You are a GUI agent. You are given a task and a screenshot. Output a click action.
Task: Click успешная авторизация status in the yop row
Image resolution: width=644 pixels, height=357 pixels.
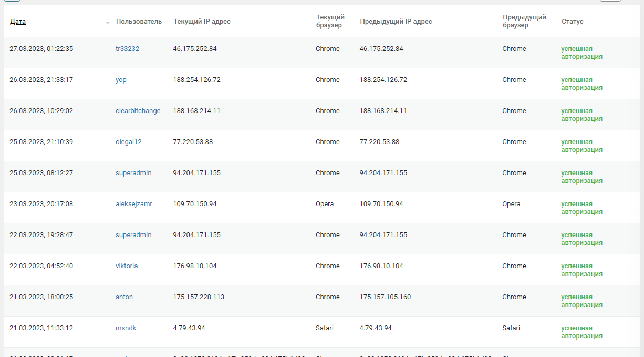coord(581,84)
